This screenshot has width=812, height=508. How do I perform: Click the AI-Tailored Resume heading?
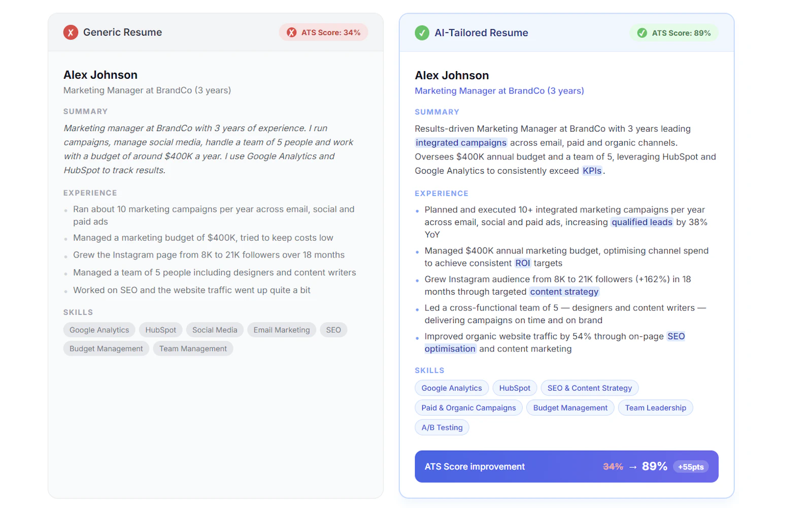point(481,33)
